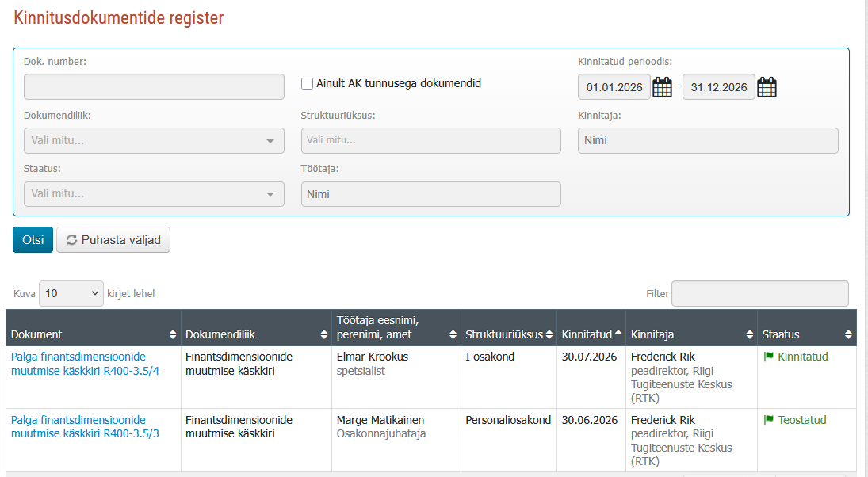Open records per page selector
Image resolution: width=868 pixels, height=477 pixels.
[x=71, y=293]
